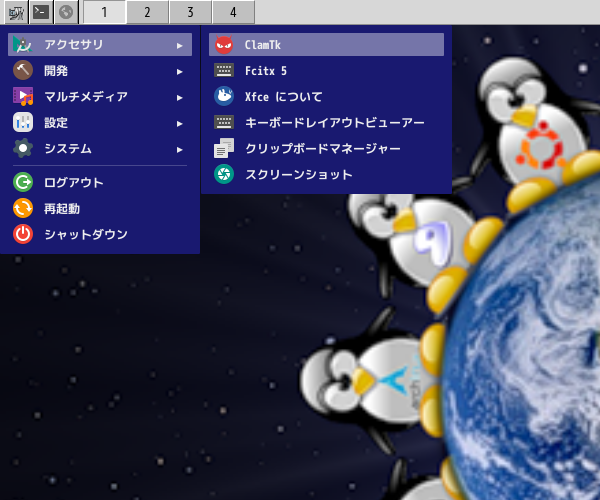This screenshot has height=500, width=600.
Task: Click the システム gear icon
Action: click(23, 148)
